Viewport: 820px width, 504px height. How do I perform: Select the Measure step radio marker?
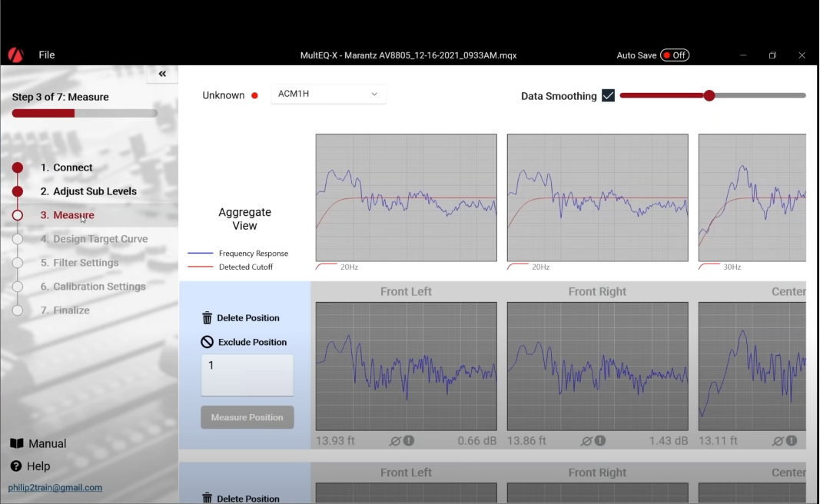click(18, 215)
